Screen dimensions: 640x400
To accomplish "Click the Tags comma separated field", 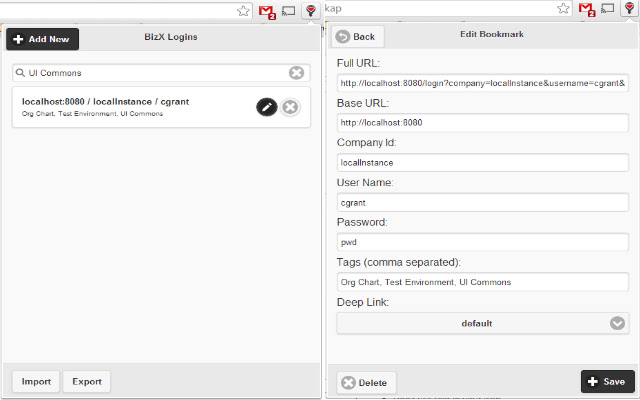I will tap(483, 282).
